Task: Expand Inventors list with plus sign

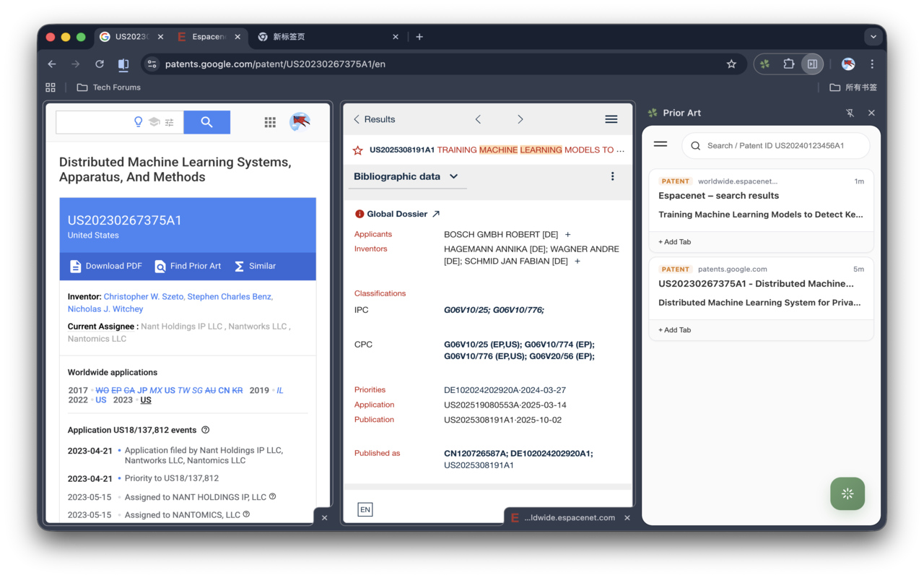Action: tap(577, 261)
